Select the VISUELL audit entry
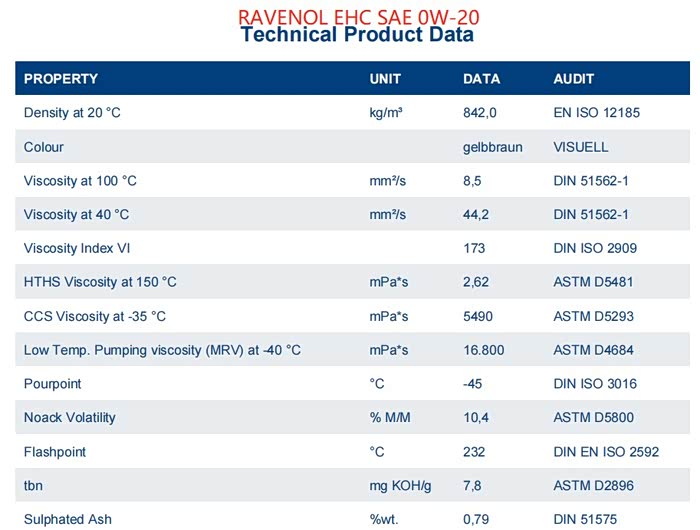The image size is (700, 530). (x=581, y=147)
